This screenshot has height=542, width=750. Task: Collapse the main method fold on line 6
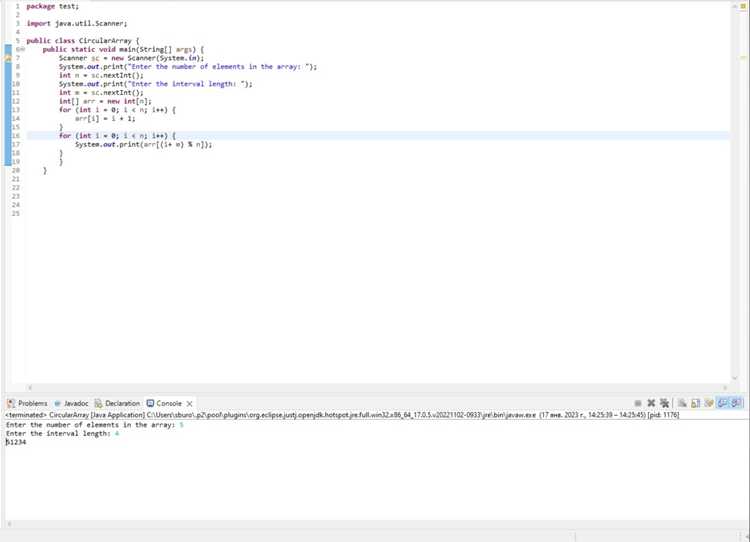23,49
